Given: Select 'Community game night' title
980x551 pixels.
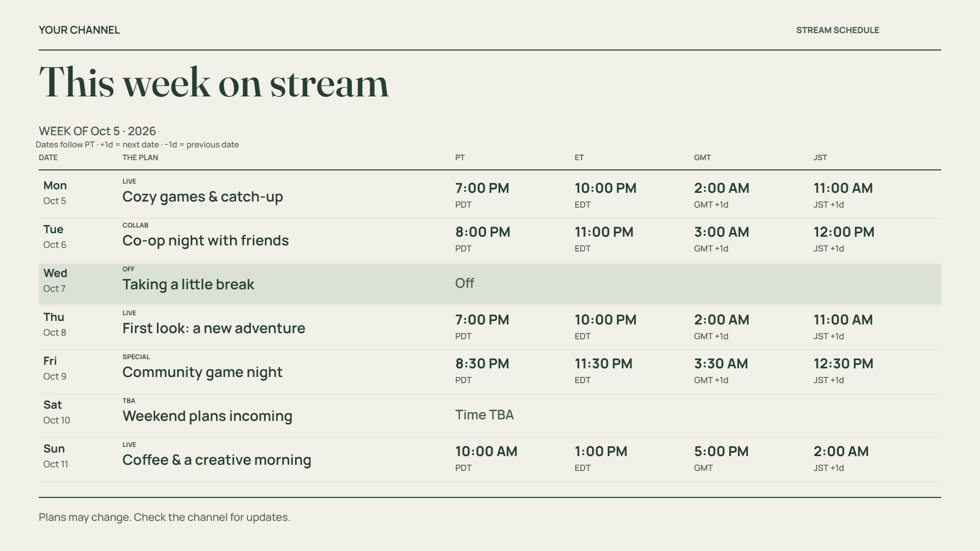Looking at the screenshot, I should 203,372.
